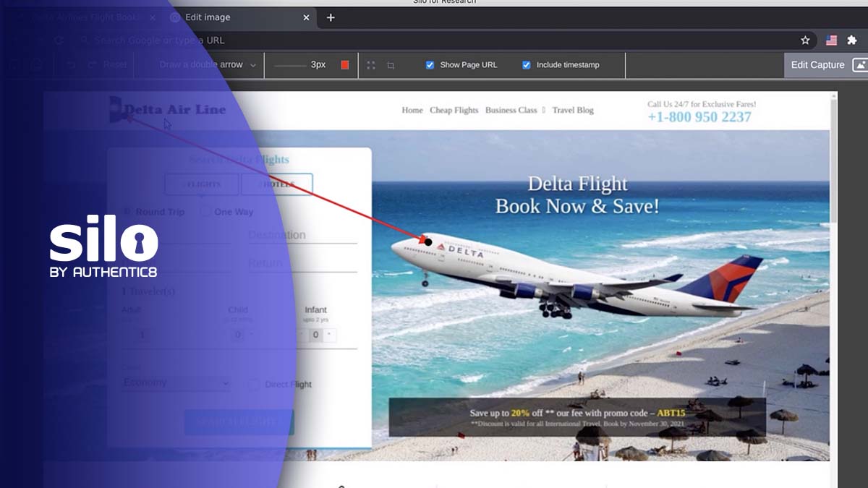Viewport: 868px width, 488px height.
Task: Click the +1-800 950 2237 phone link
Action: [x=699, y=117]
